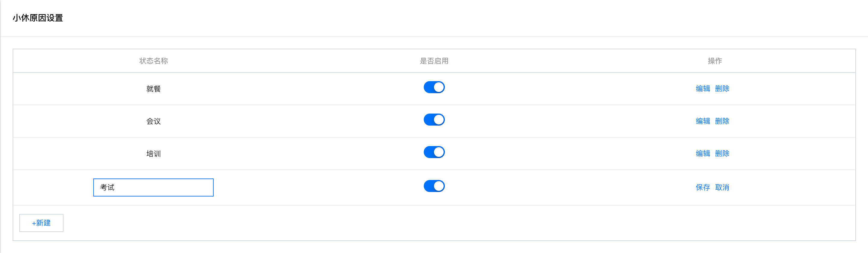Turn off the 培训 enable switch
This screenshot has height=253, width=868.
(434, 152)
